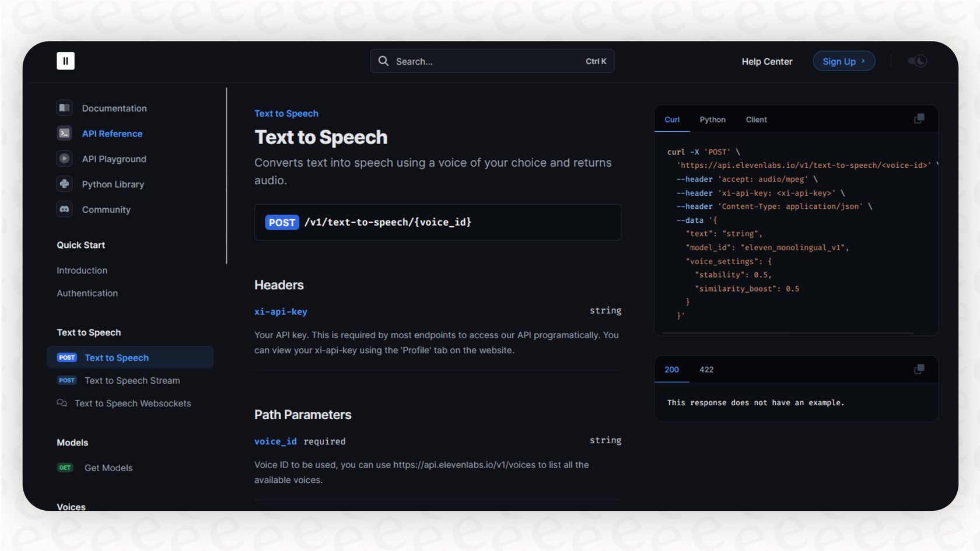Click the Documentation book icon
This screenshot has height=551, width=980.
click(x=64, y=108)
